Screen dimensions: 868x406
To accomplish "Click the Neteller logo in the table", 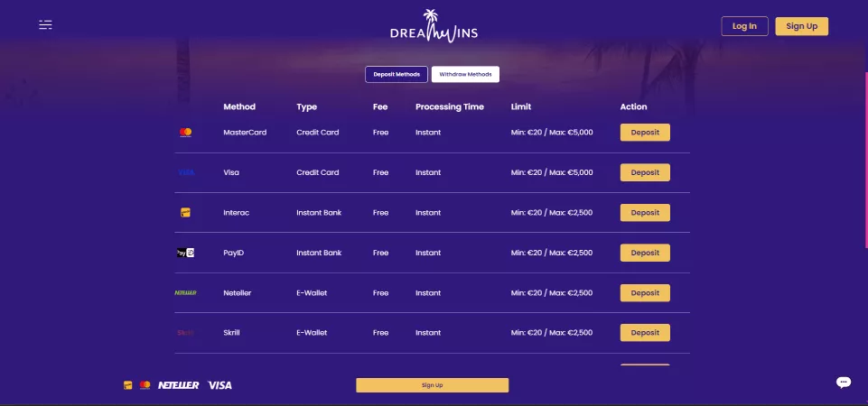I will (185, 293).
